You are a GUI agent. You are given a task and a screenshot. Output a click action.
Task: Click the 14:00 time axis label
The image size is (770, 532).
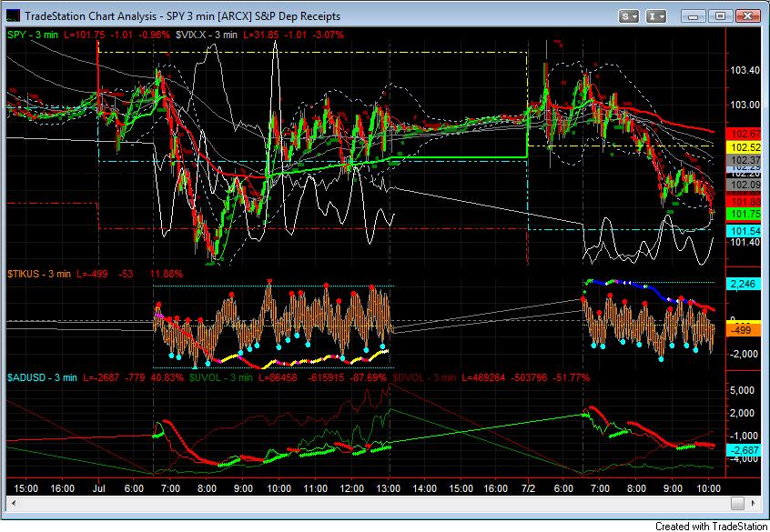tap(424, 488)
